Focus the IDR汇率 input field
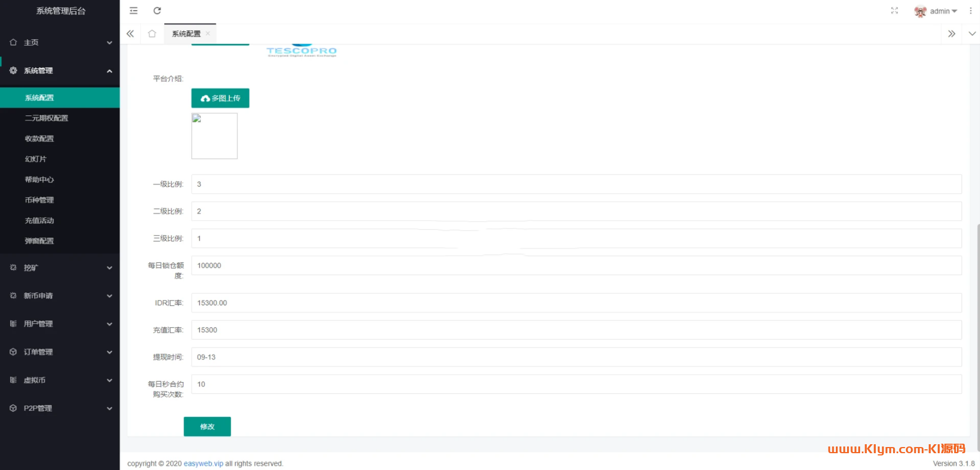980x470 pixels. click(576, 303)
